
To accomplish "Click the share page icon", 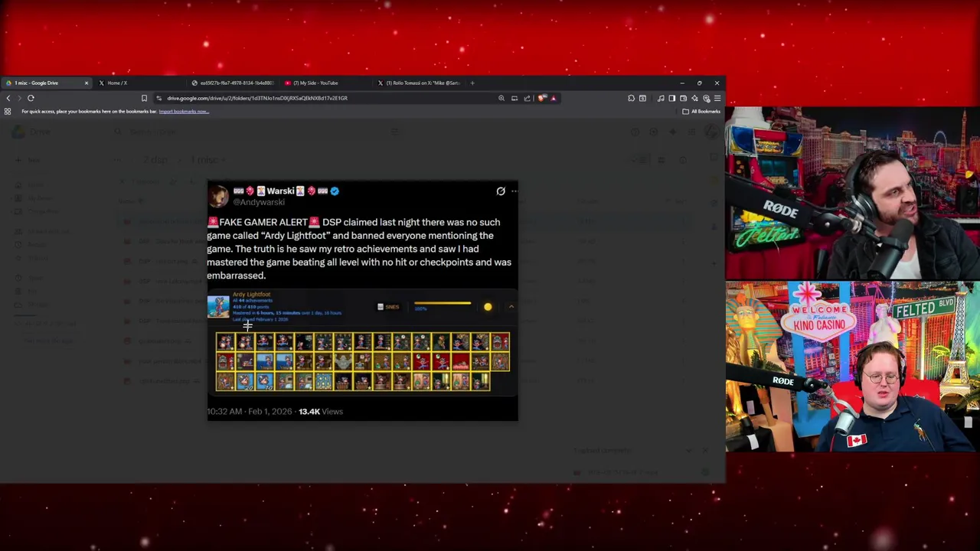I will pyautogui.click(x=527, y=98).
